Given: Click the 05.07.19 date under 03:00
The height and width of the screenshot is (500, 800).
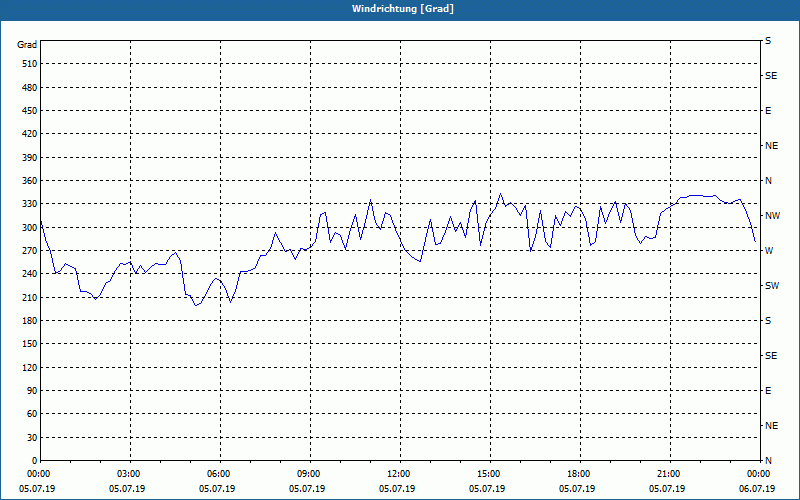Looking at the screenshot, I should (127, 489).
